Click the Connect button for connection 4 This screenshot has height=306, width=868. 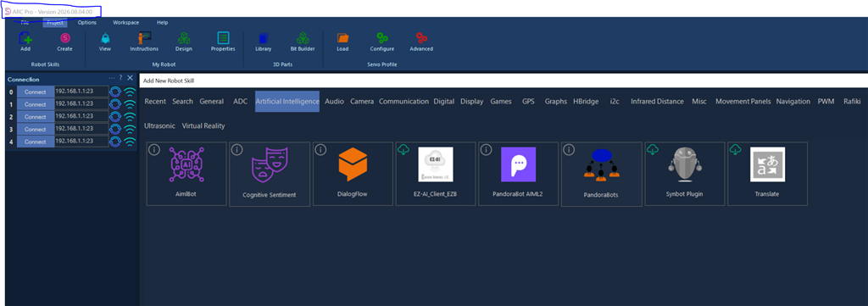click(x=36, y=142)
